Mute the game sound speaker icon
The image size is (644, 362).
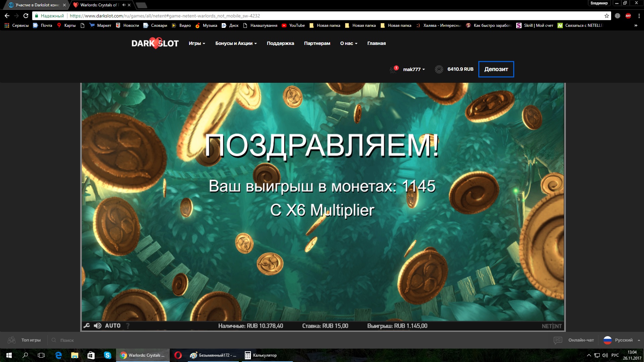(98, 325)
